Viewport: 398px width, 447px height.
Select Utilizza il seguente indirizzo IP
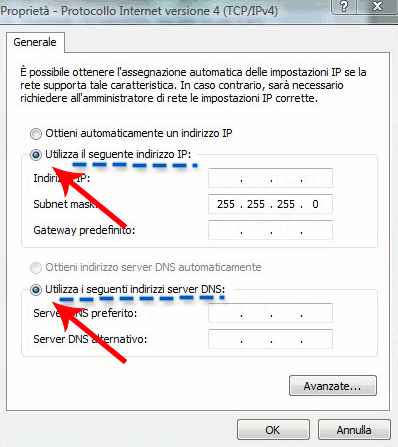point(36,155)
